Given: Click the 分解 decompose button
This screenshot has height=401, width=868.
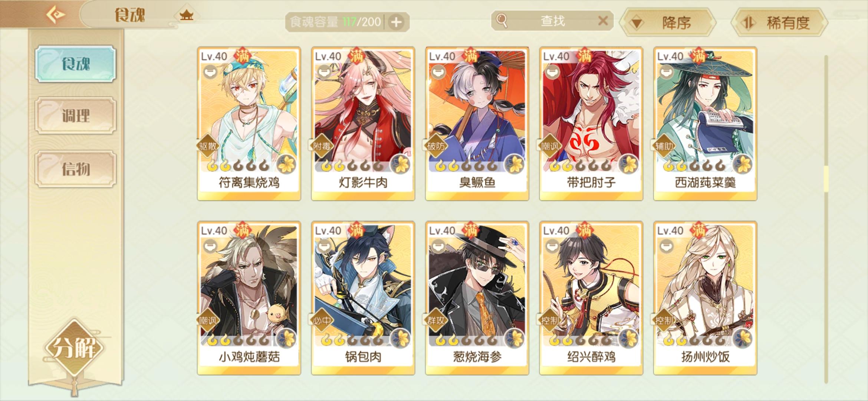Looking at the screenshot, I should coord(75,348).
